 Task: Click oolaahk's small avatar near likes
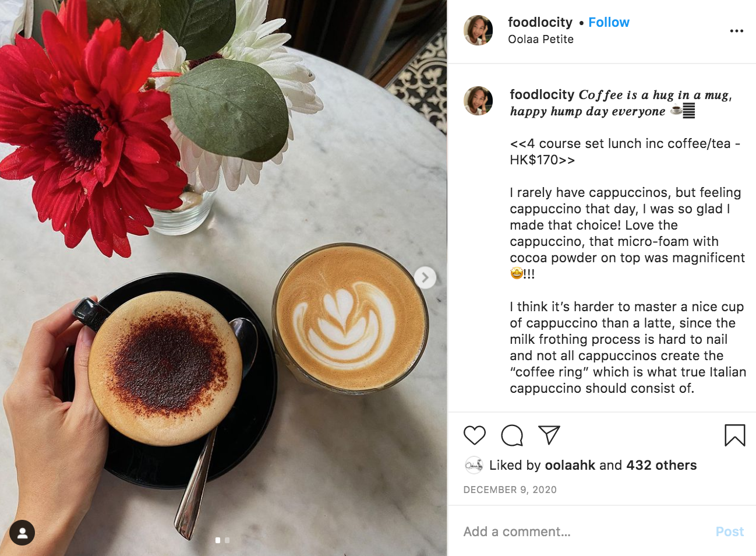pyautogui.click(x=474, y=465)
